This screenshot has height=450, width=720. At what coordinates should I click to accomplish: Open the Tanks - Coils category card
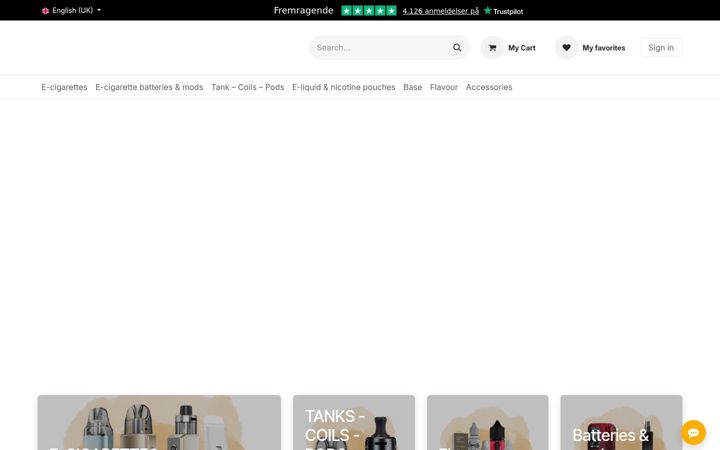click(354, 422)
